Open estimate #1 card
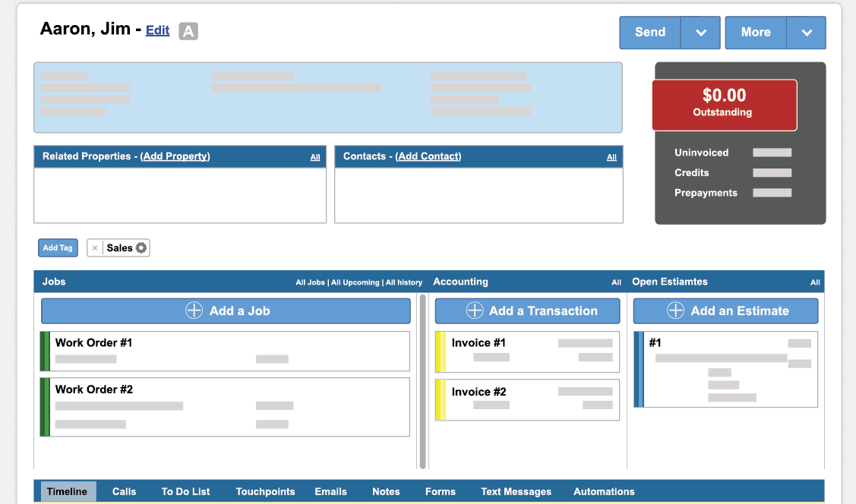This screenshot has height=504, width=856. pyautogui.click(x=725, y=370)
